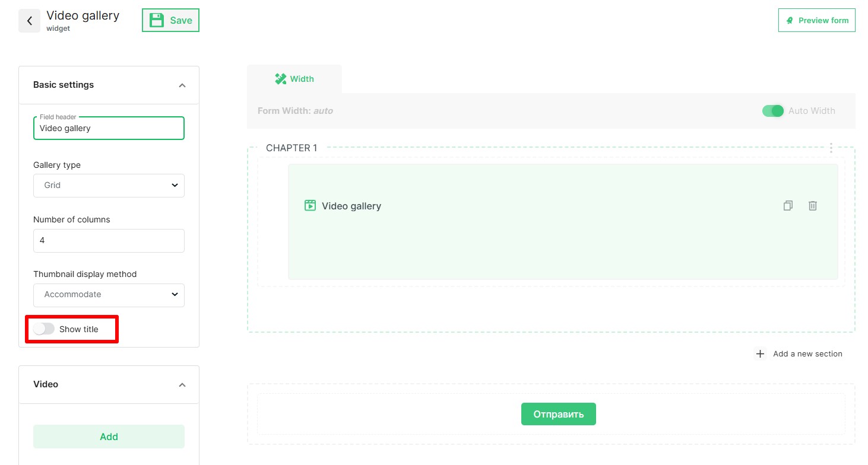Turn off the Auto Width switch
The height and width of the screenshot is (465, 868).
point(773,111)
